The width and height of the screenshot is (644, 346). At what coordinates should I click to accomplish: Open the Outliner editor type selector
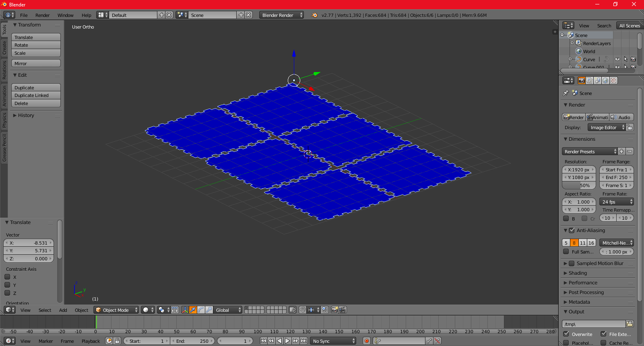tap(568, 25)
